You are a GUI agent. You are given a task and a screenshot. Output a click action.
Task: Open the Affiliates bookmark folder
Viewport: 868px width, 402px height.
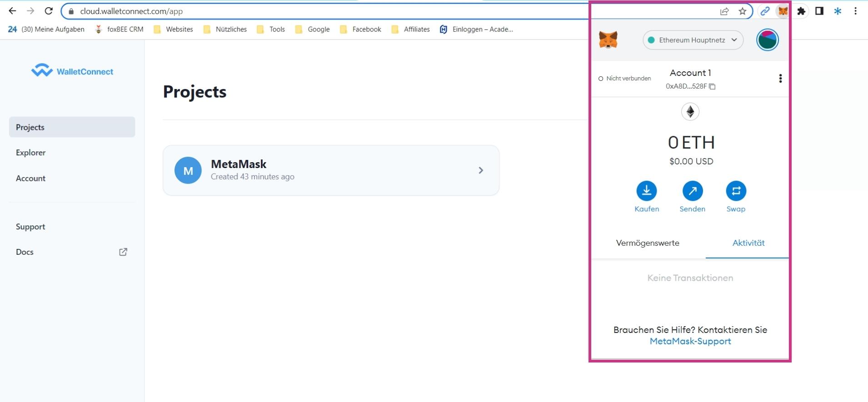(x=411, y=29)
